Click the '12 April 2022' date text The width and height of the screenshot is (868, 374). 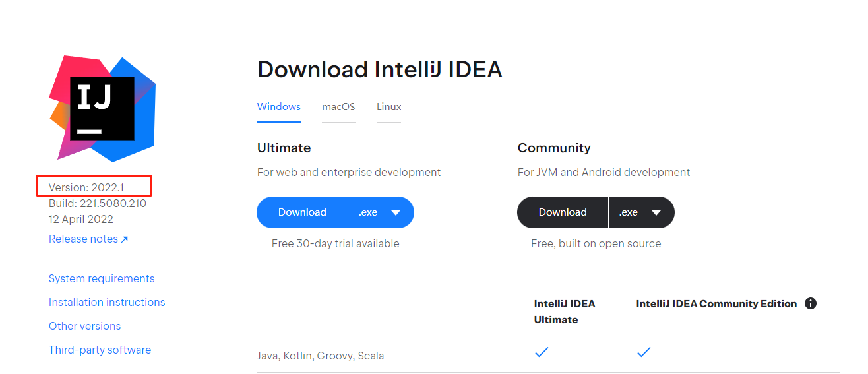(81, 219)
